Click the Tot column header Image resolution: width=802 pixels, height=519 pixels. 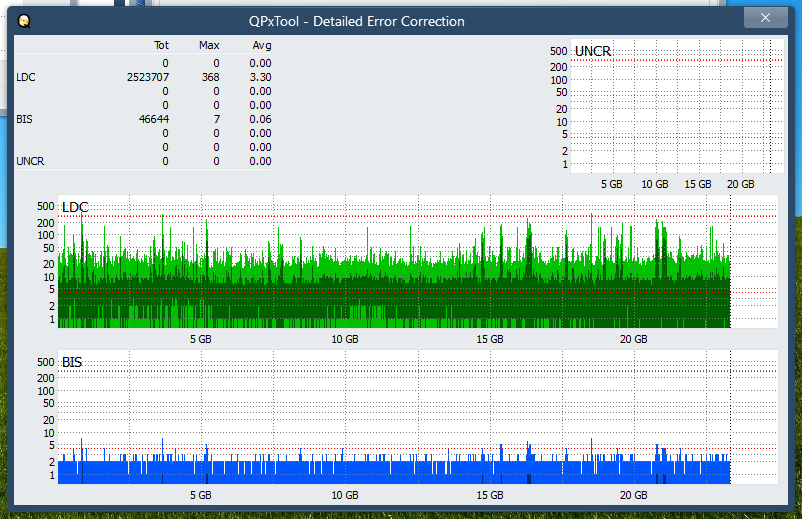[x=161, y=45]
